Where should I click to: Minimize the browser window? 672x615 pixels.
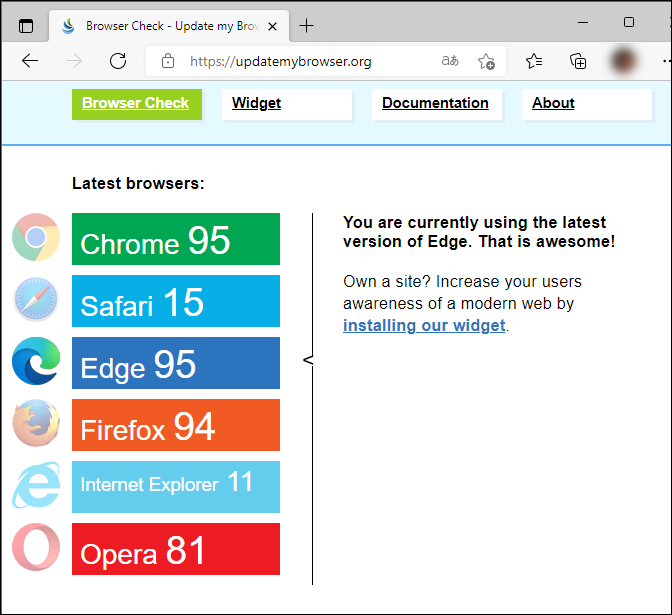point(582,22)
